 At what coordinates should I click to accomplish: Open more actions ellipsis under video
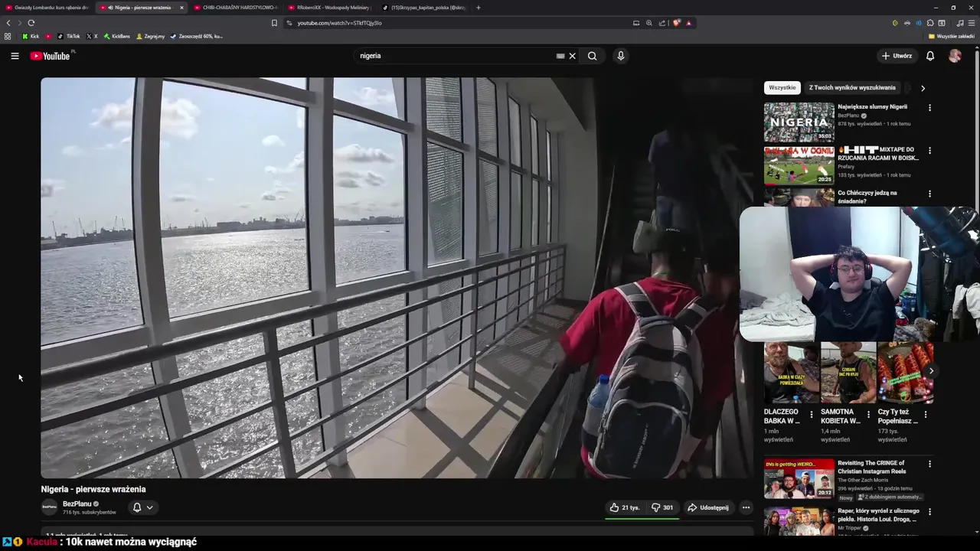(746, 507)
